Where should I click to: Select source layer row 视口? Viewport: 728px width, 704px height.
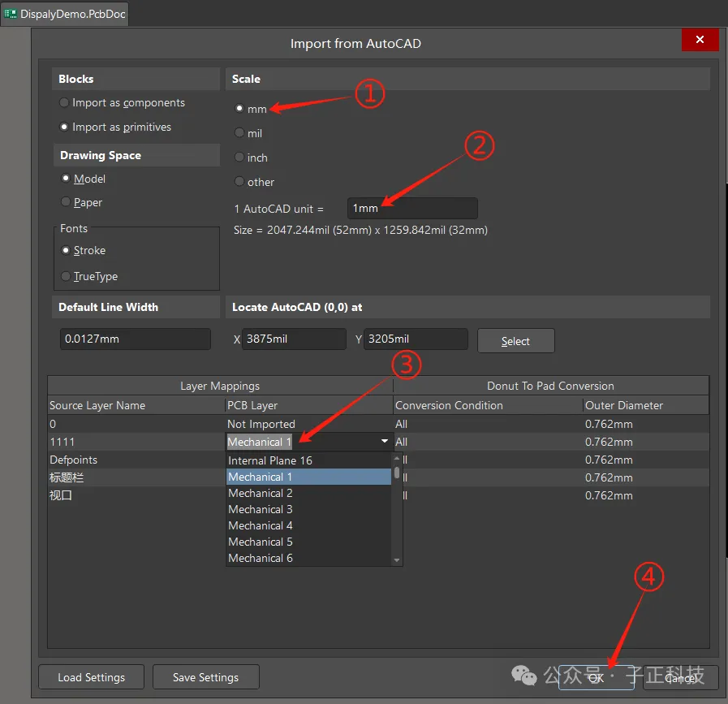136,495
